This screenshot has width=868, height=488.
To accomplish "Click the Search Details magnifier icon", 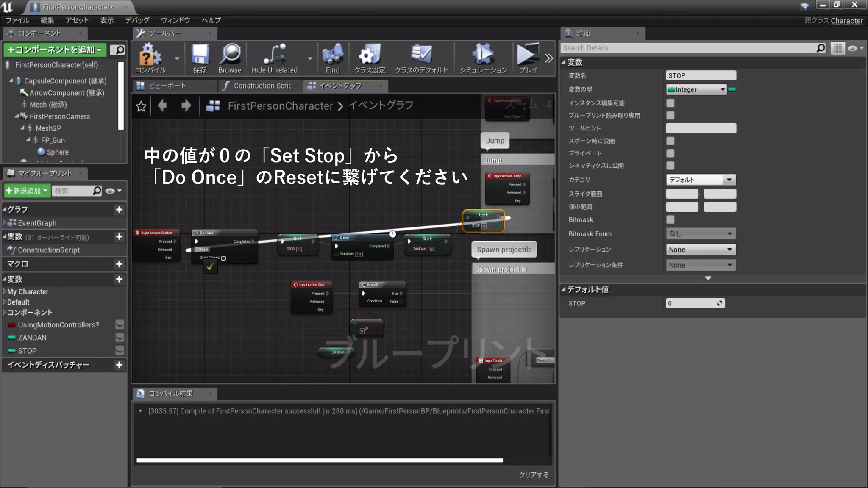I will (x=821, y=48).
